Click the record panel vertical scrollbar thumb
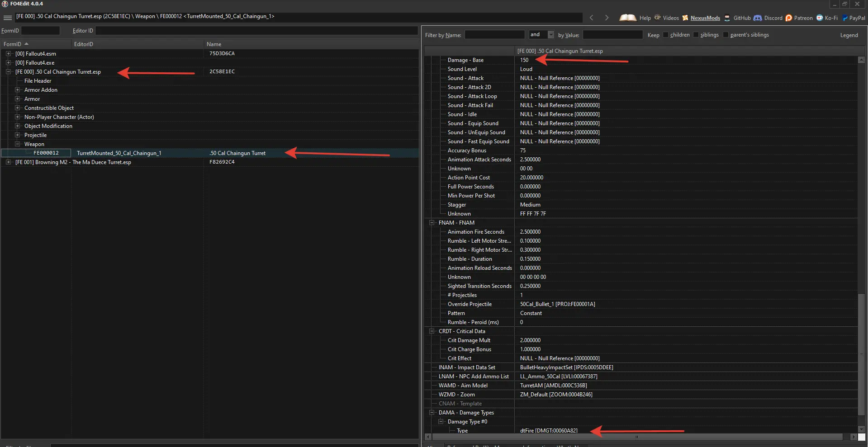This screenshot has height=447, width=868. (862, 354)
